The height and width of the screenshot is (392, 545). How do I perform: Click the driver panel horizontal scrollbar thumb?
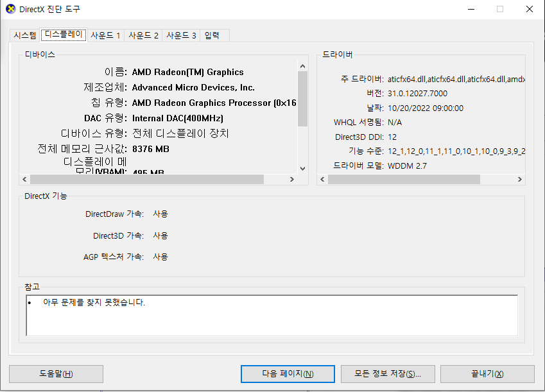(x=404, y=180)
